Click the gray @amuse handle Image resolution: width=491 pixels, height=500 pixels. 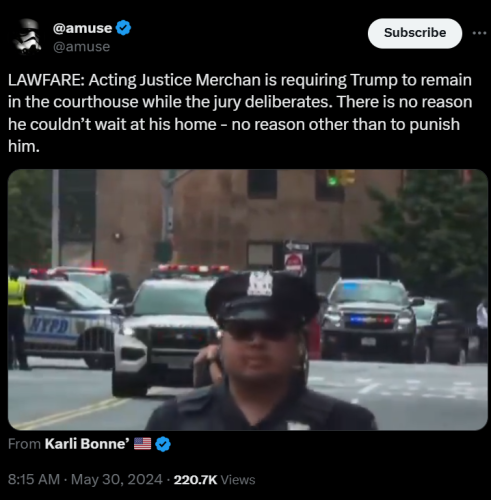81,47
